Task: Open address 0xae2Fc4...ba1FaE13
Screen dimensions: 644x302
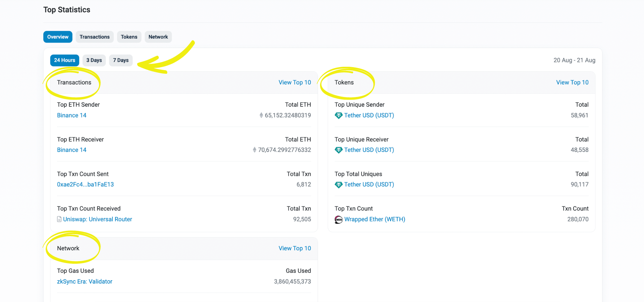Action: pyautogui.click(x=85, y=185)
